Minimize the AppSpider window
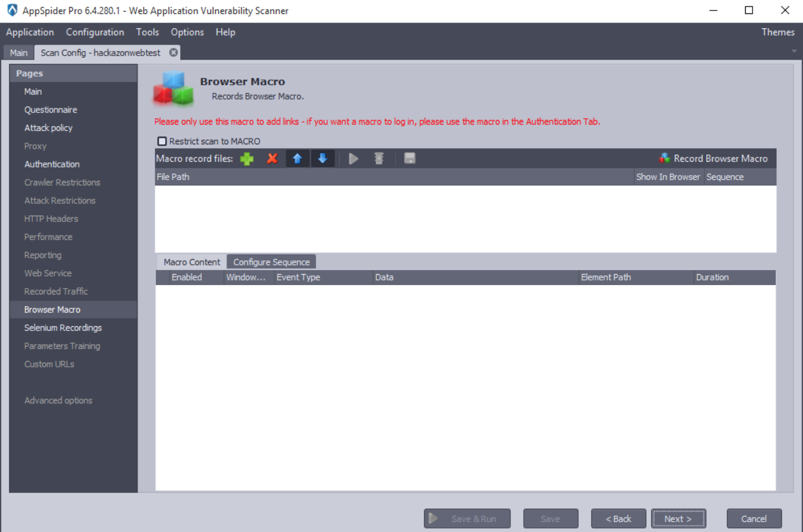 tap(713, 10)
